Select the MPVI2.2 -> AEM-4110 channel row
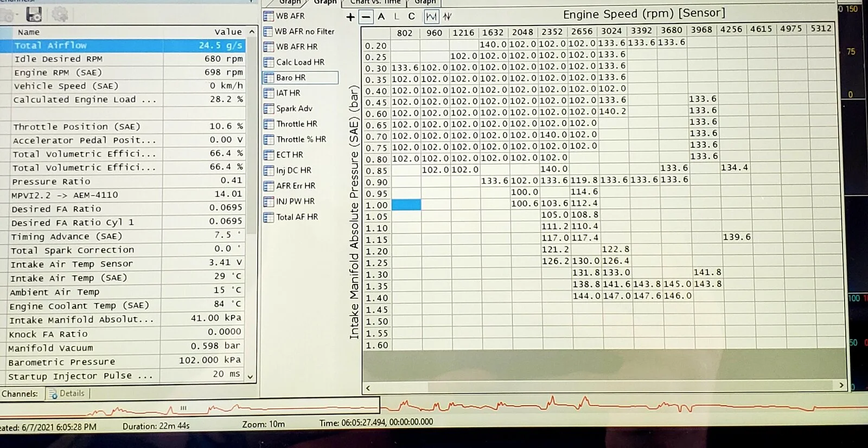This screenshot has width=868, height=448. coord(123,195)
